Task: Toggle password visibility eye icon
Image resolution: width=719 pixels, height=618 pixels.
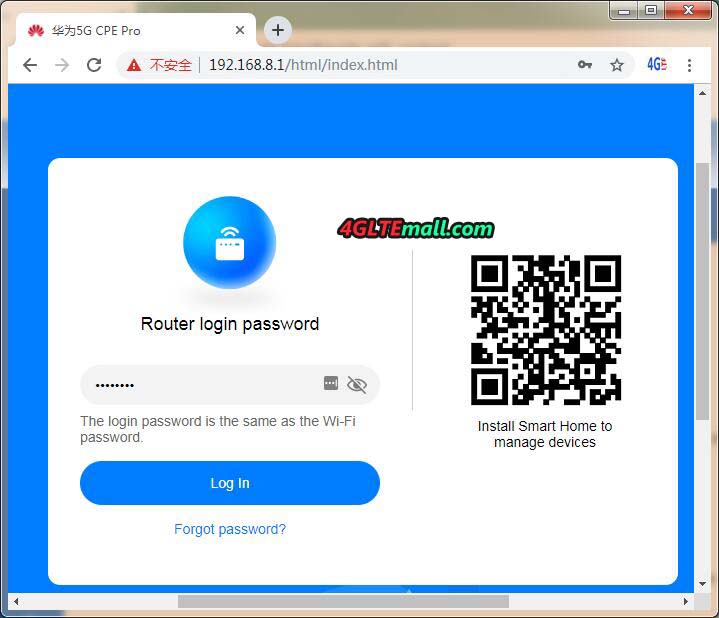Action: [x=357, y=384]
